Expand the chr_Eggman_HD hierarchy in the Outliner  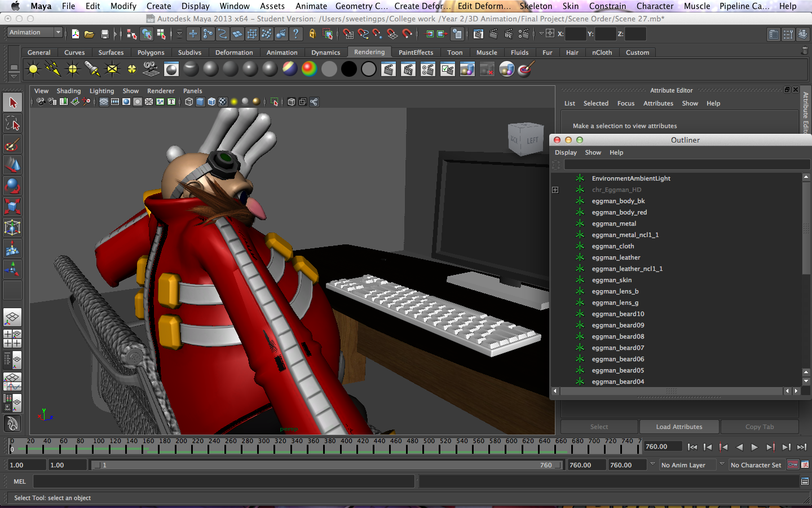pos(555,190)
